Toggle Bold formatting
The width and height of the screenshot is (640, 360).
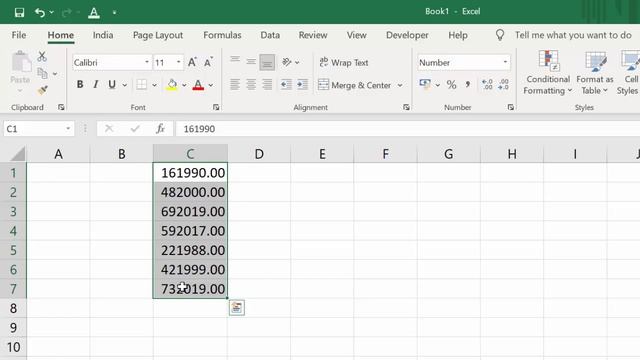point(80,84)
